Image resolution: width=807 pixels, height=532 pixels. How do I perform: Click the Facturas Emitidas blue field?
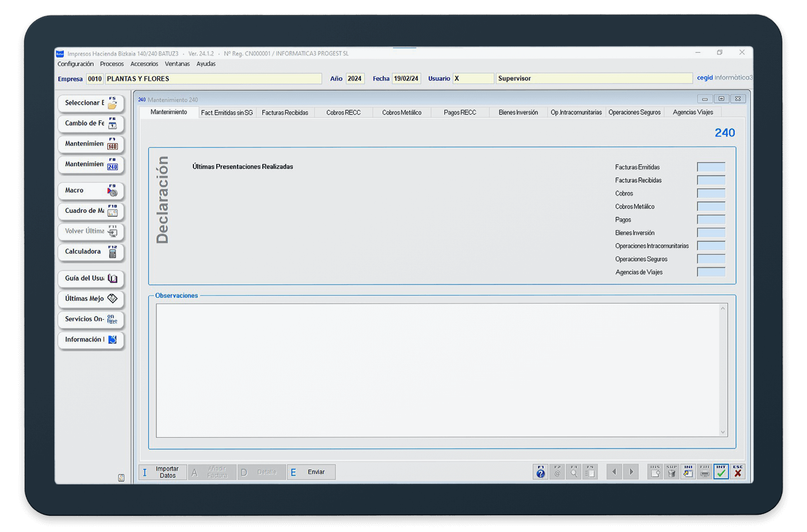click(711, 167)
